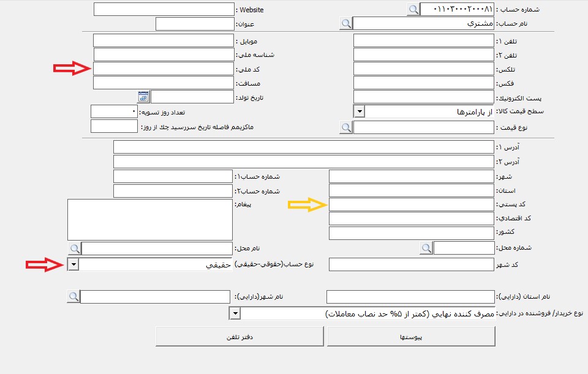Image resolution: width=588 pixels, height=374 pixels.
Task: Click the search icon beside شماره حساب
Action: [413, 9]
